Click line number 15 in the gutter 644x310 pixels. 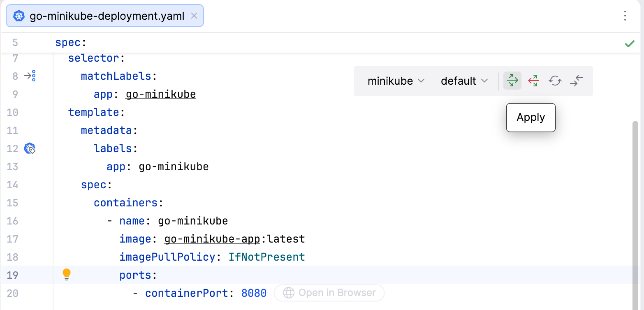click(x=13, y=203)
